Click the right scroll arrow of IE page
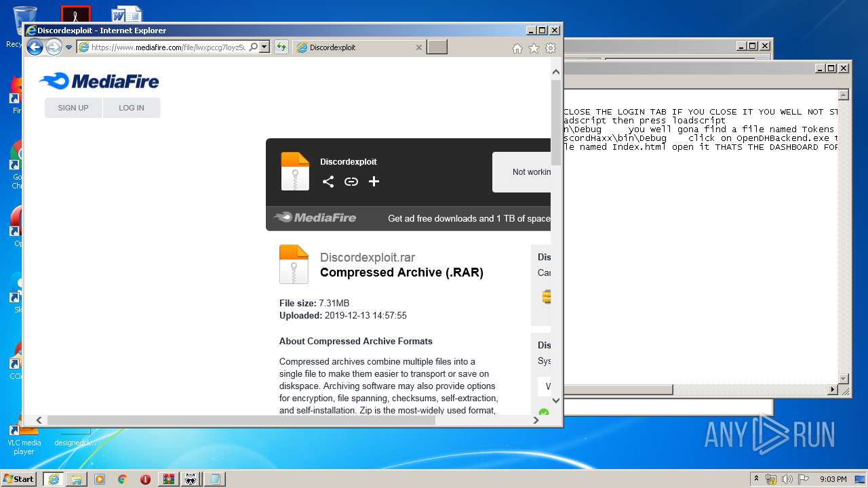 (536, 420)
